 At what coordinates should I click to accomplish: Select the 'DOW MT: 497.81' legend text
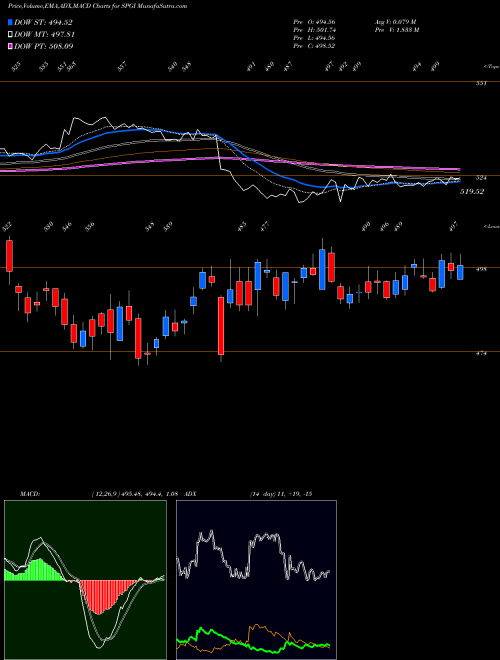click(44, 35)
